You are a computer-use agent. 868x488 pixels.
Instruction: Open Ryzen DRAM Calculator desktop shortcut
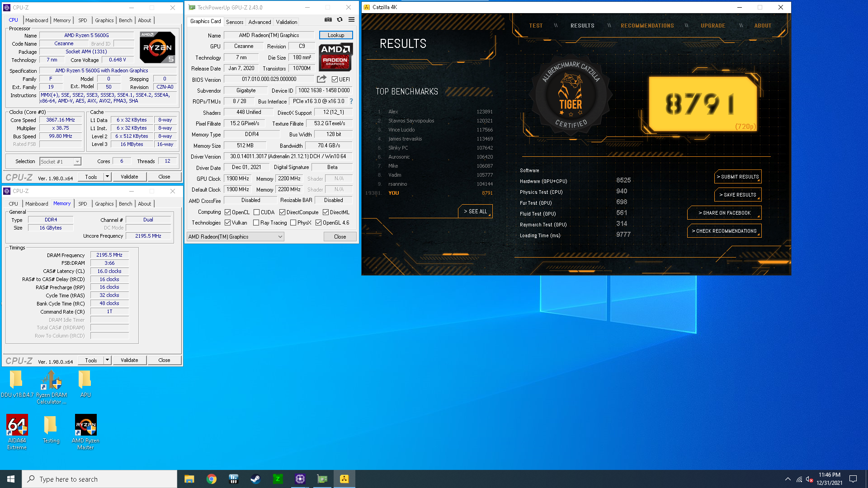pyautogui.click(x=51, y=387)
